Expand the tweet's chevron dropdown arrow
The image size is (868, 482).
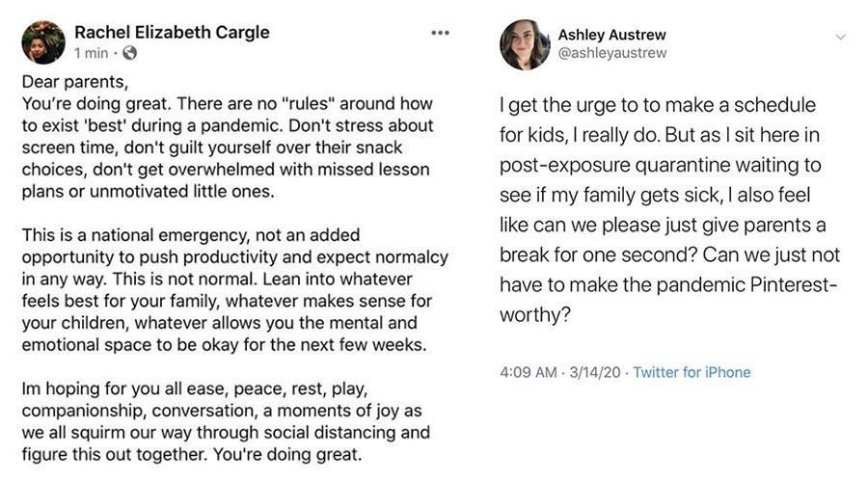(x=840, y=37)
